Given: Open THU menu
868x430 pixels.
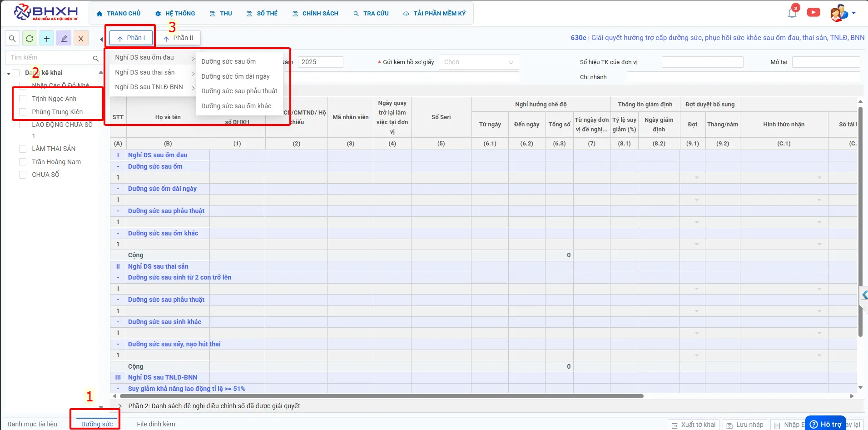Looking at the screenshot, I should (x=221, y=14).
